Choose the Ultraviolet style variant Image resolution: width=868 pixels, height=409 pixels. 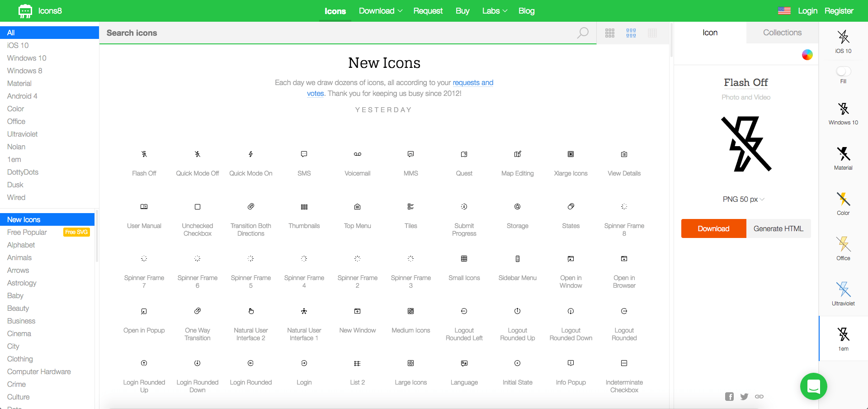click(x=843, y=294)
